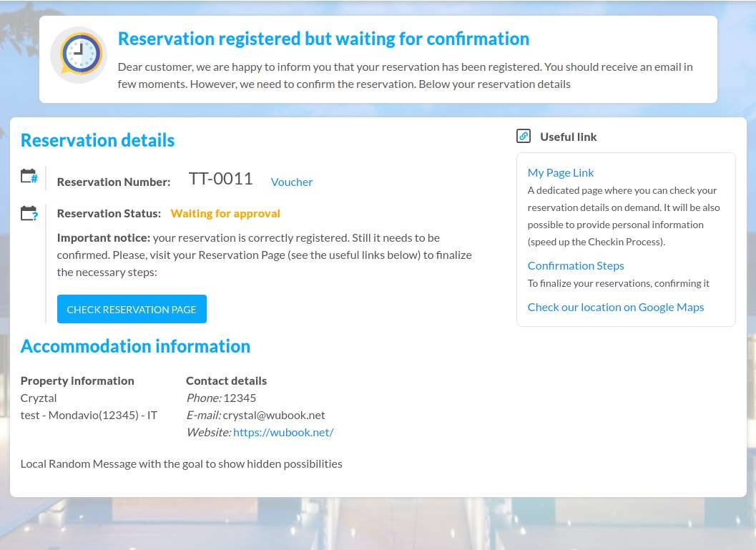The image size is (756, 550).
Task: Check our location on Google Maps
Action: pyautogui.click(x=615, y=307)
